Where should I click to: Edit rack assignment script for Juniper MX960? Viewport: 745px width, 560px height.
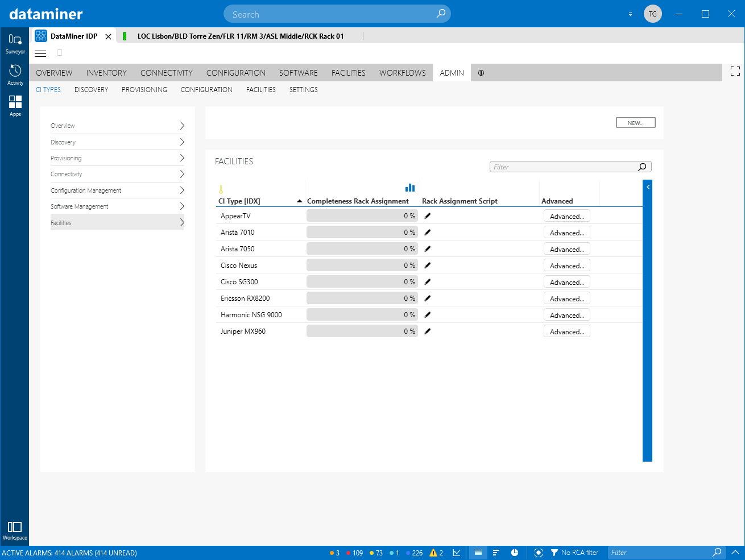coord(428,331)
